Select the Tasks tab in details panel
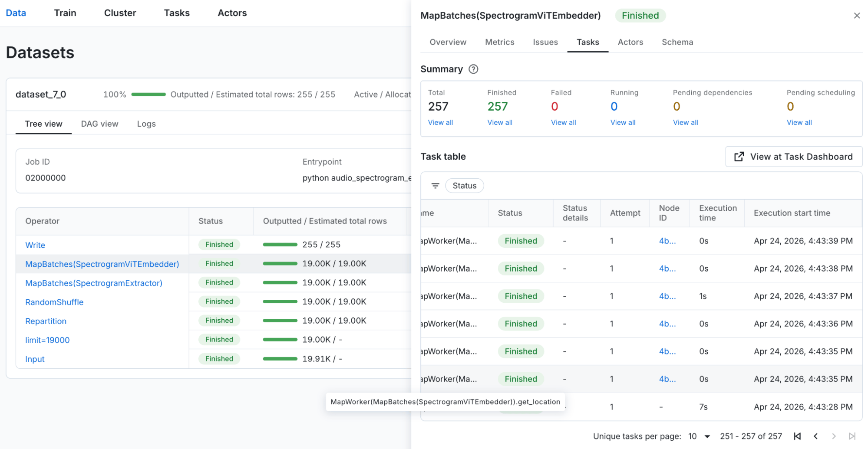868x449 pixels. point(587,42)
